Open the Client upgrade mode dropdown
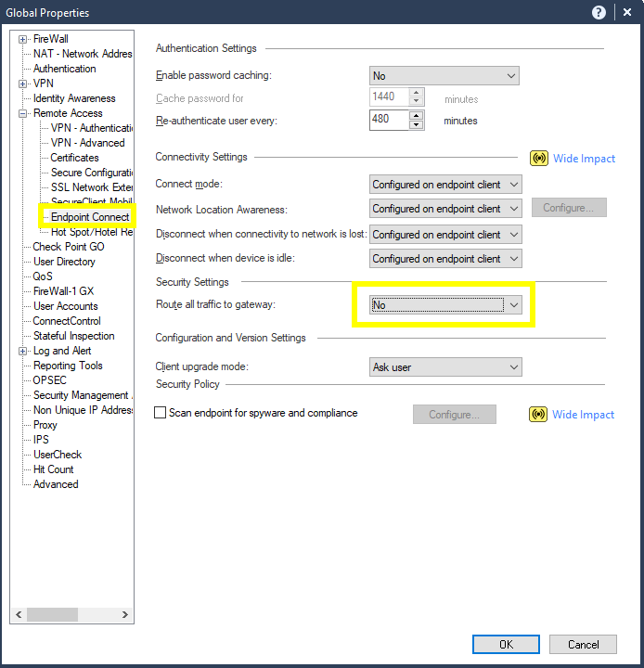Viewport: 644px width, 668px height. pos(445,367)
